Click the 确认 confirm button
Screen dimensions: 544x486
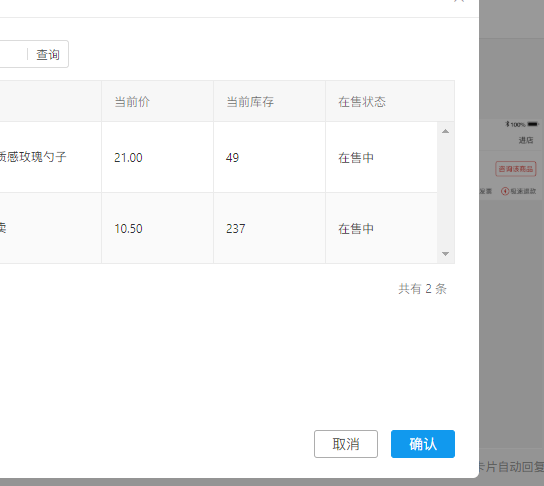pos(423,444)
